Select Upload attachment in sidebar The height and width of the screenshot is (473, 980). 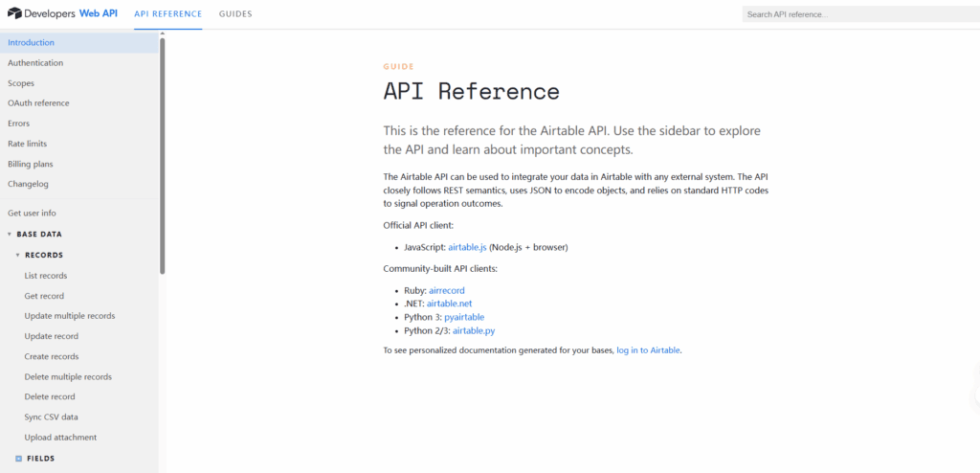(60, 438)
